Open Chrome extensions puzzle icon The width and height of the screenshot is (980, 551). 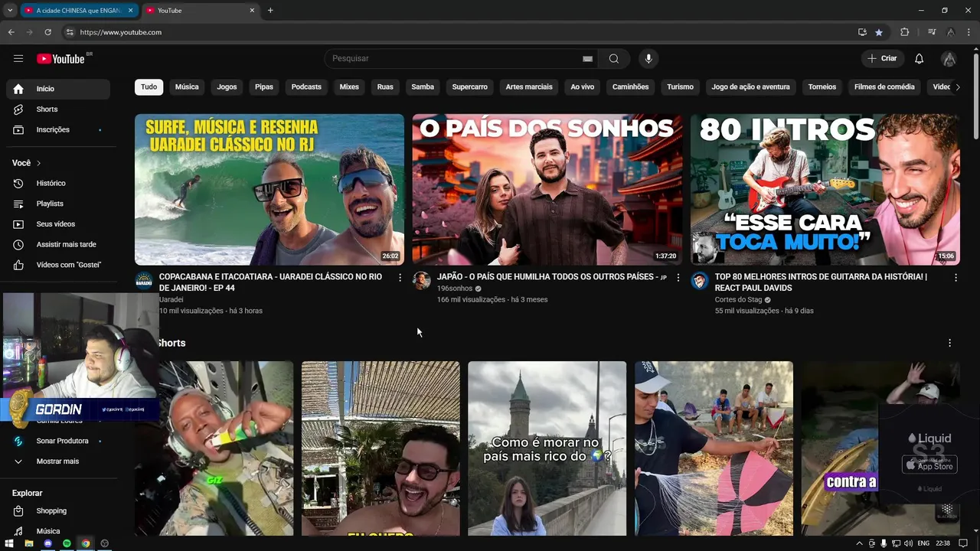pyautogui.click(x=905, y=32)
